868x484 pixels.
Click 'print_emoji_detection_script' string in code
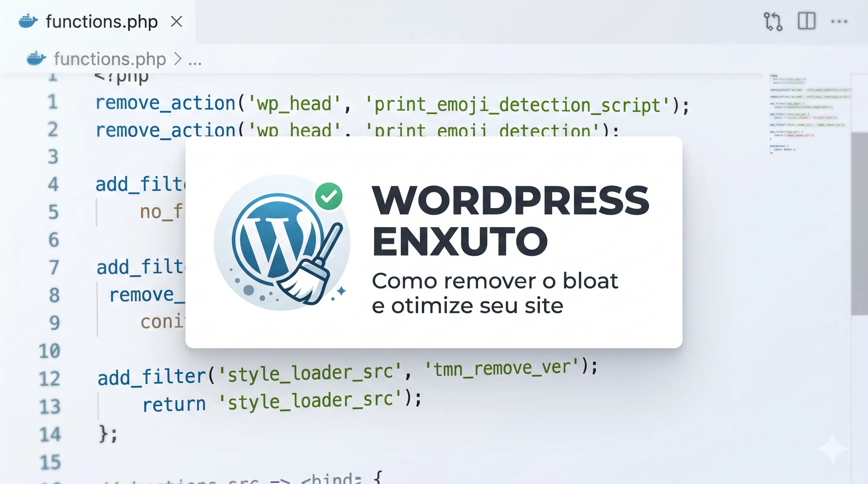pos(517,105)
